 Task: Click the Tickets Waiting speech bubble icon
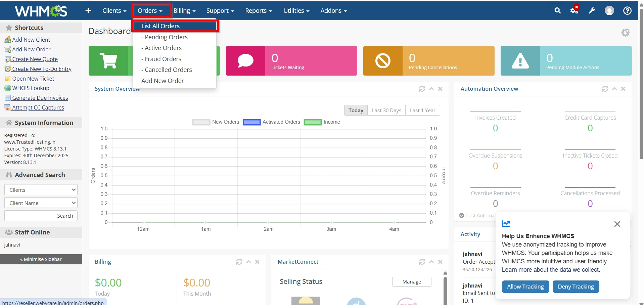click(x=245, y=61)
